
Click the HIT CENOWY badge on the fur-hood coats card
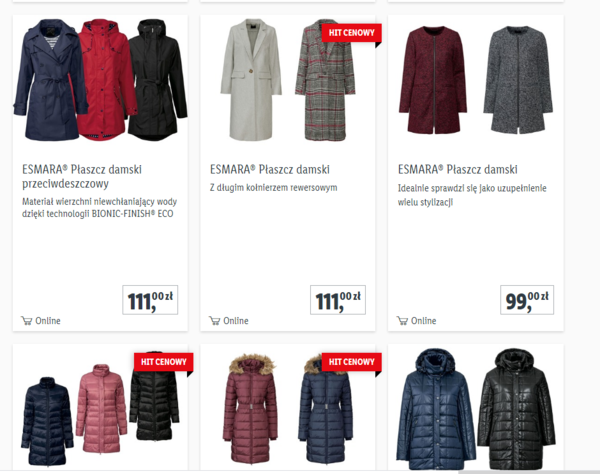pos(352,362)
